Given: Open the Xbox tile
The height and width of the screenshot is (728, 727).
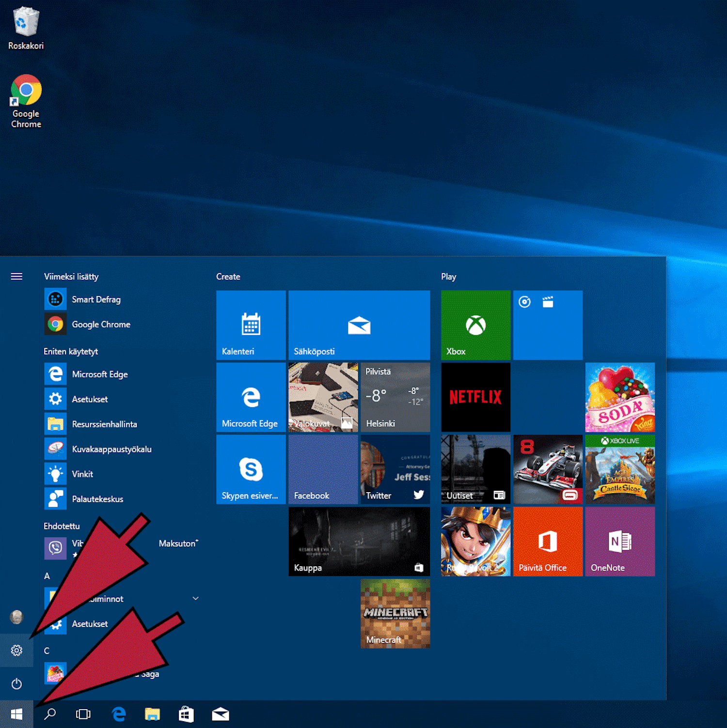Looking at the screenshot, I should (x=475, y=325).
